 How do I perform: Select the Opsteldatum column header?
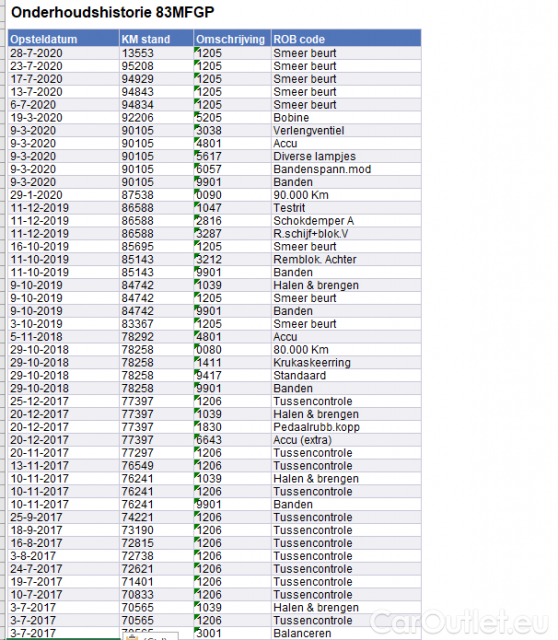coord(64,39)
